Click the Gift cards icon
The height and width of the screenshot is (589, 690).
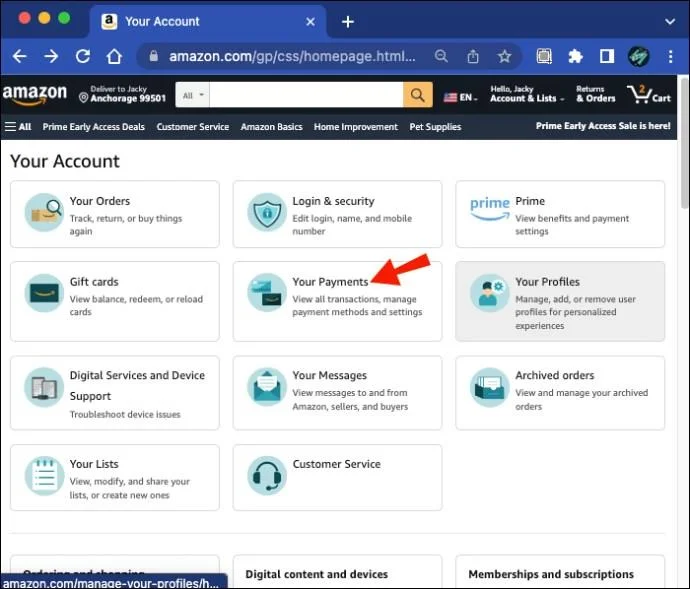click(44, 293)
